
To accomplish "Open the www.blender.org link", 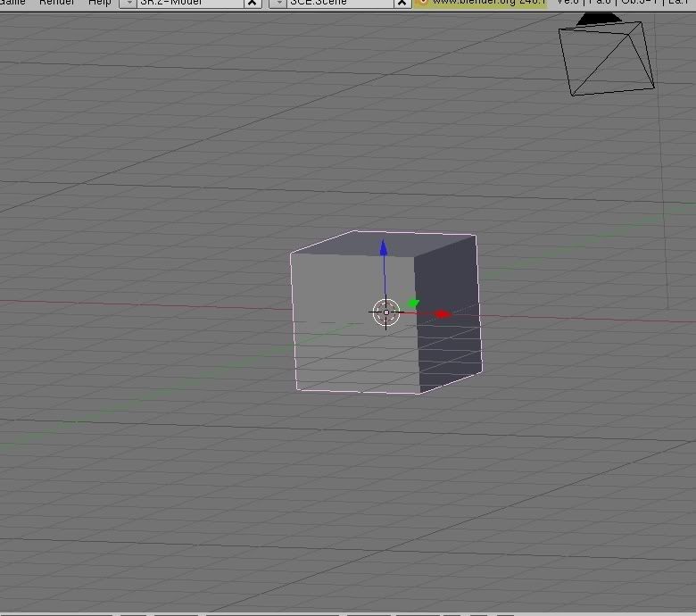I will [x=481, y=3].
